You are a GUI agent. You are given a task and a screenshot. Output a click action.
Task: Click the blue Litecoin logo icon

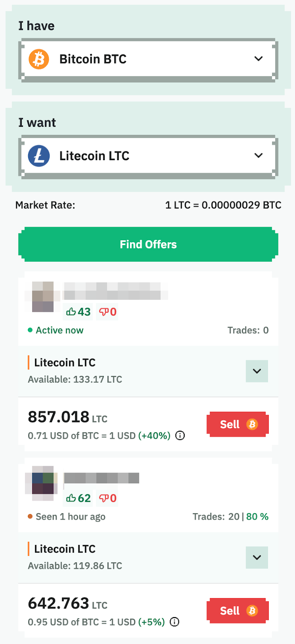(x=39, y=156)
